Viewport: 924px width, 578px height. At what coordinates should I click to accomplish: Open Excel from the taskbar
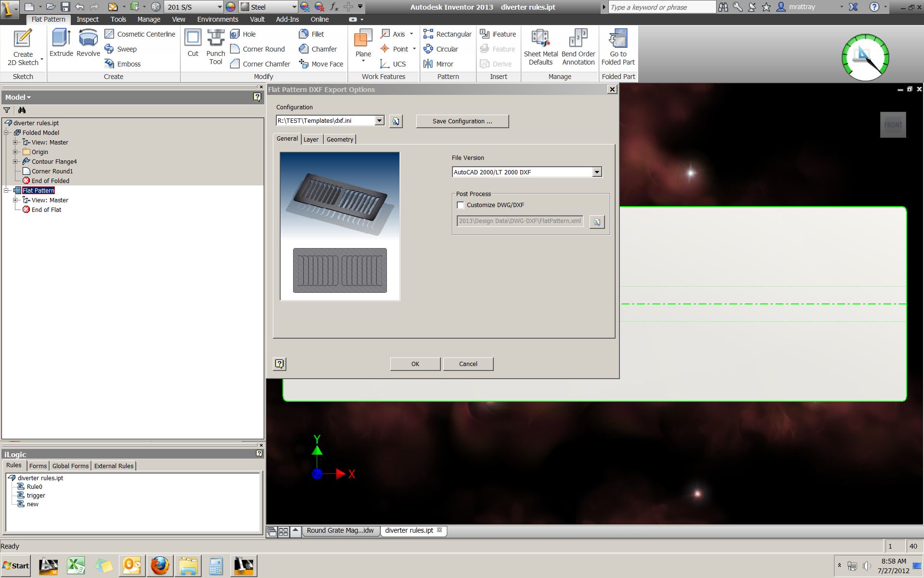click(76, 566)
